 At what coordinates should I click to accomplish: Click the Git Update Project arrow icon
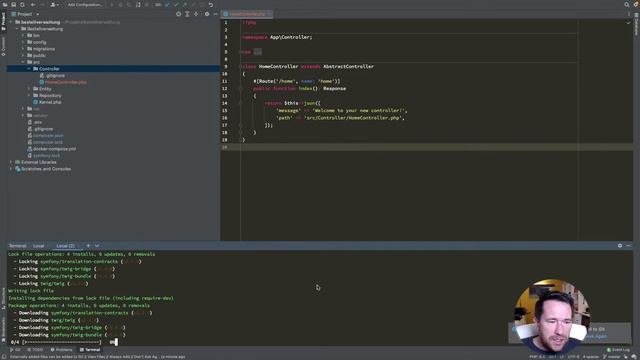pyautogui.click(x=167, y=4)
